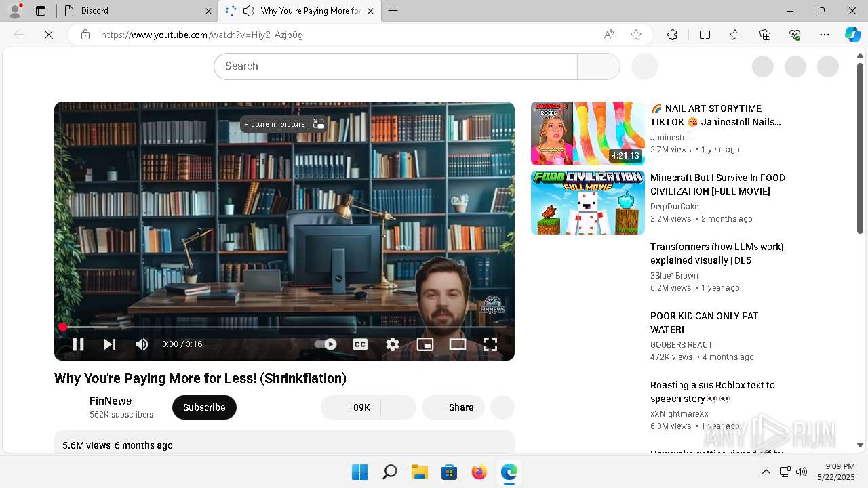Open Roasting a sus Roblox text video
This screenshot has width=868, height=488.
(x=712, y=392)
